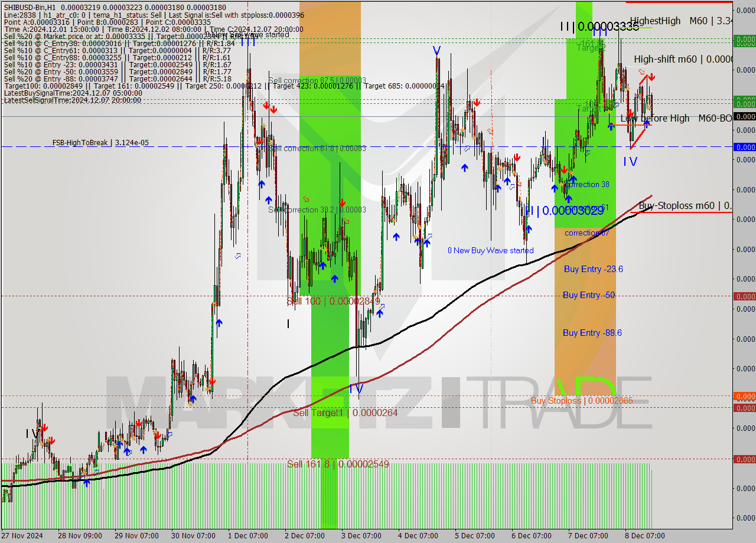
Task: Select the 'correction 87' label
Action: pos(587,233)
